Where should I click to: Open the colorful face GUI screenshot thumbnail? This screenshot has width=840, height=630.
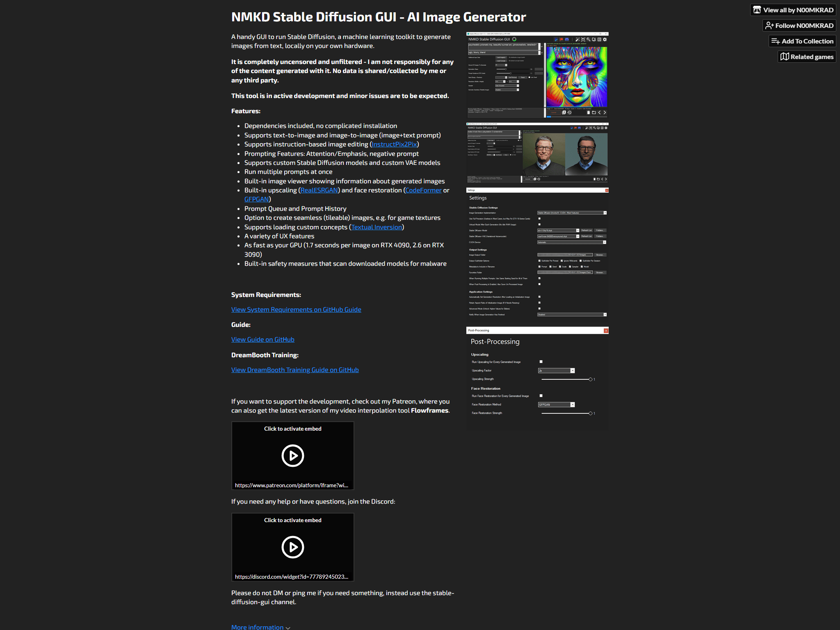[537, 75]
